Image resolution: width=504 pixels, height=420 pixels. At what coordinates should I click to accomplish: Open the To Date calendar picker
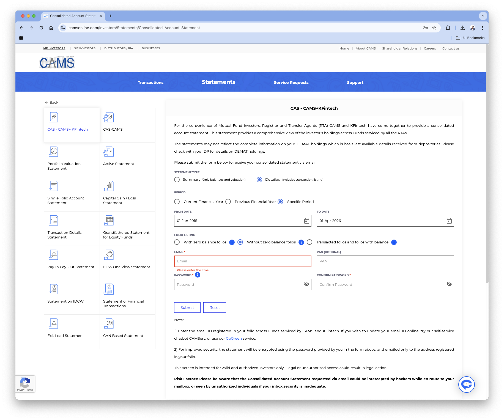click(449, 221)
